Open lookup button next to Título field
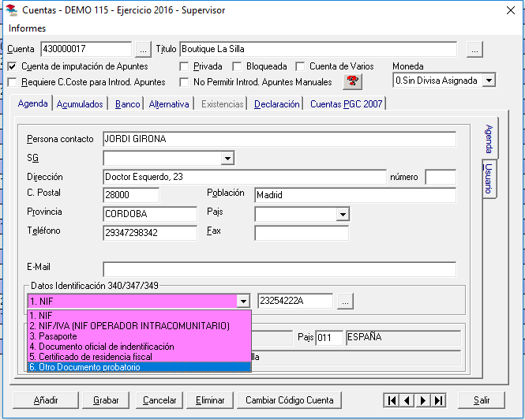The image size is (525, 420). click(x=474, y=49)
